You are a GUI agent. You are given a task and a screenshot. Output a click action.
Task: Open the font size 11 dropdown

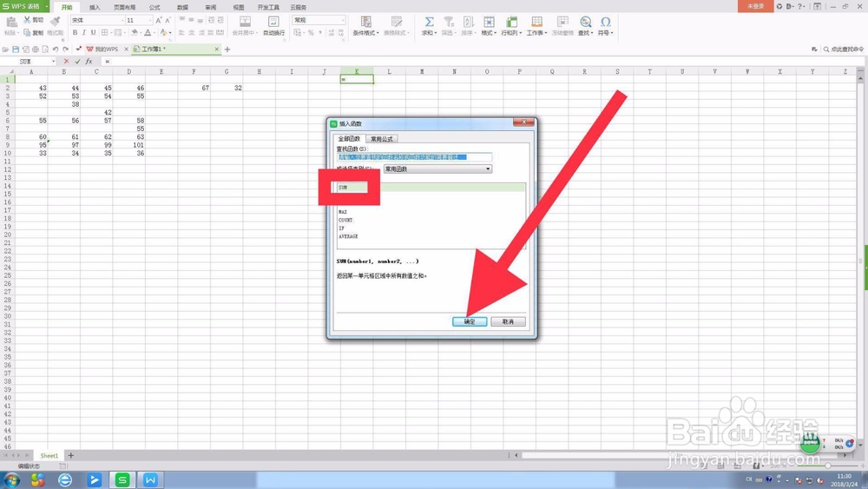138,20
